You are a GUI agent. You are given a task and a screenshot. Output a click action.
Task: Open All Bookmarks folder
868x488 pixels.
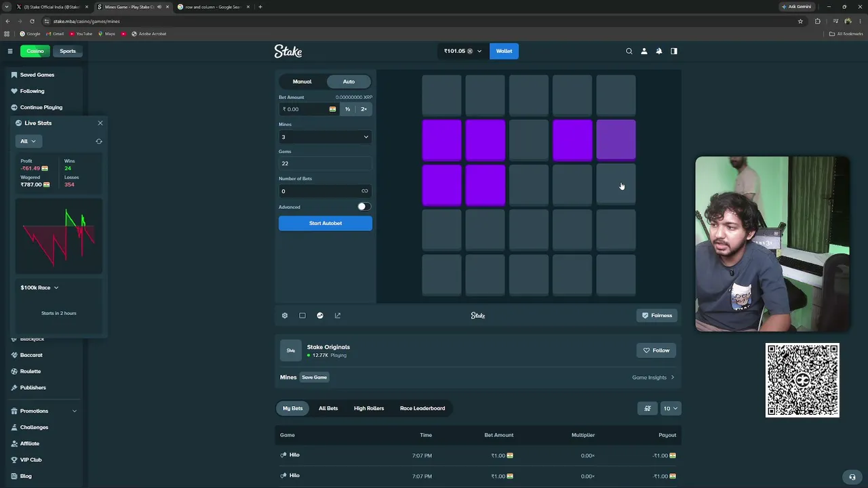846,34
